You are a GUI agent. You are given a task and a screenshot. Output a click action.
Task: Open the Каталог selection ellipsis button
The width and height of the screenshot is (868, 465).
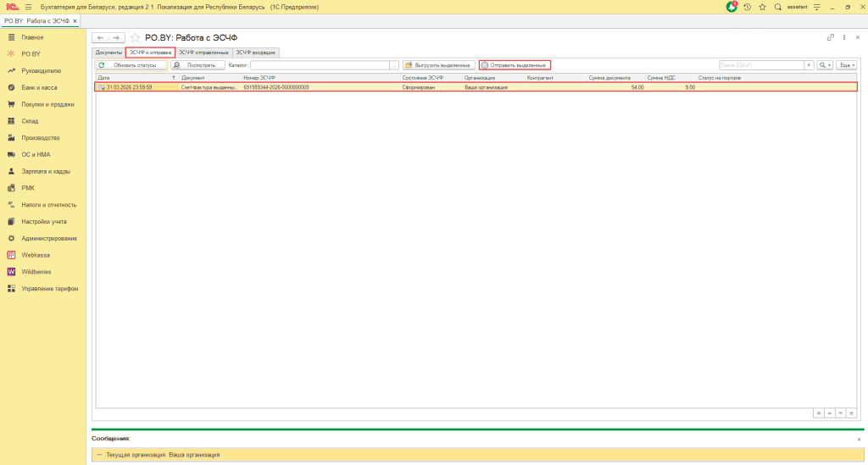click(394, 65)
